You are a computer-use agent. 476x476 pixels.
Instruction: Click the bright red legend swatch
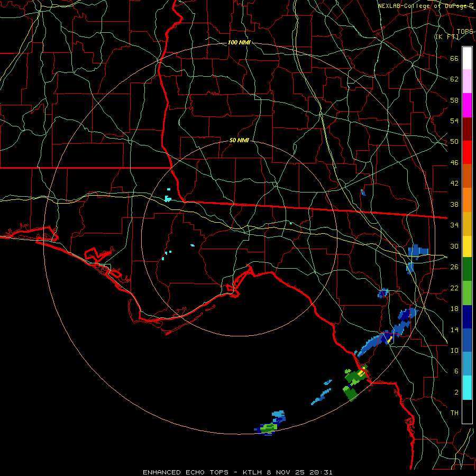[467, 152]
